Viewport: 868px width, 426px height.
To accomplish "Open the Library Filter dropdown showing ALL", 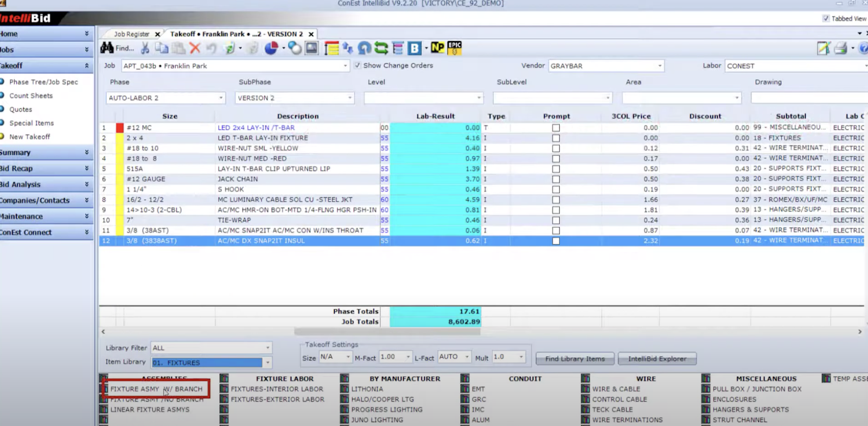I will click(267, 348).
